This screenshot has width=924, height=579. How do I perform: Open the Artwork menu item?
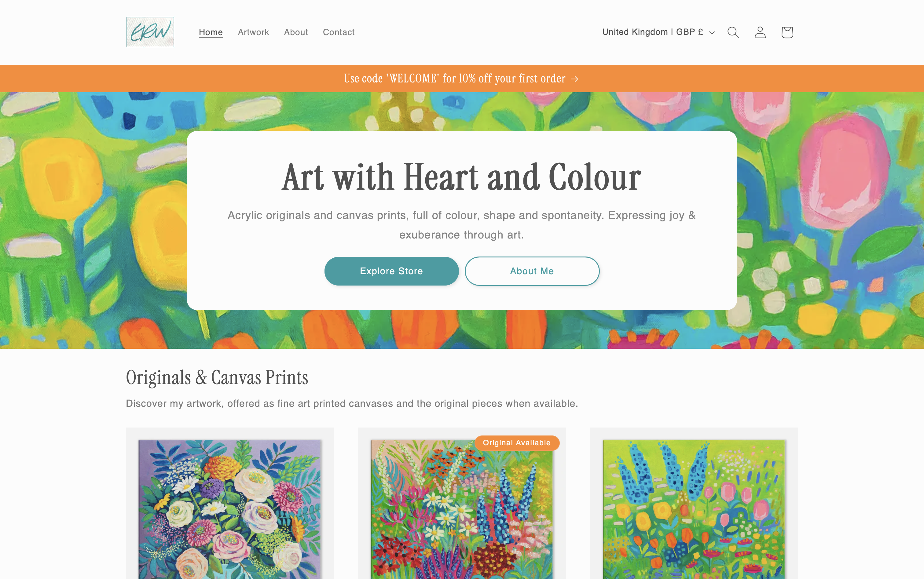pyautogui.click(x=253, y=32)
